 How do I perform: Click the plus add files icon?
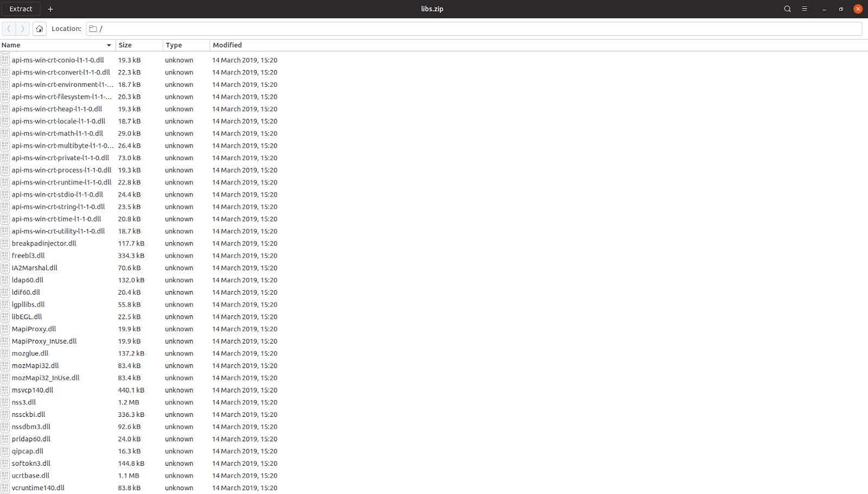click(x=50, y=9)
